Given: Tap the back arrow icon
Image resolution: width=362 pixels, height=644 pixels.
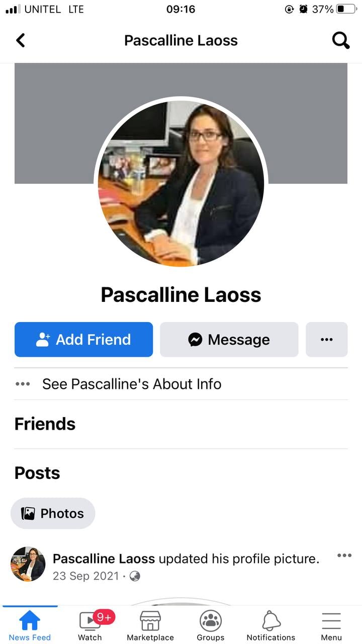Looking at the screenshot, I should tap(21, 40).
